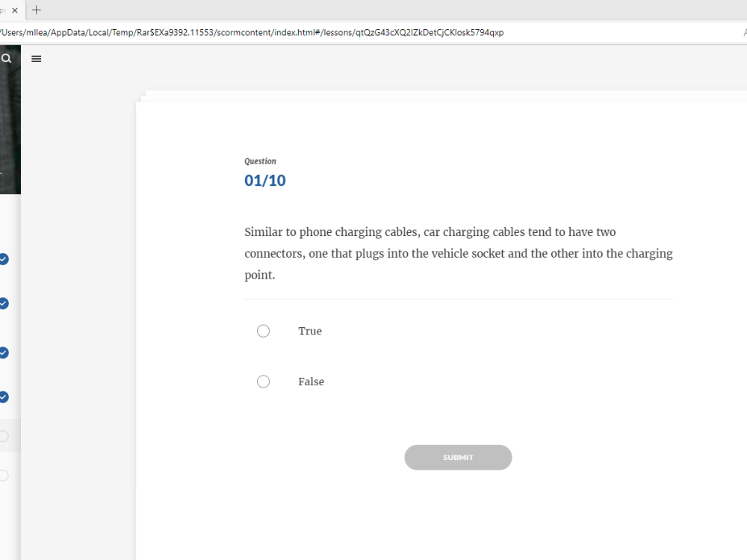Open the course search icon
Screen dimensions: 747x560
tap(6, 58)
